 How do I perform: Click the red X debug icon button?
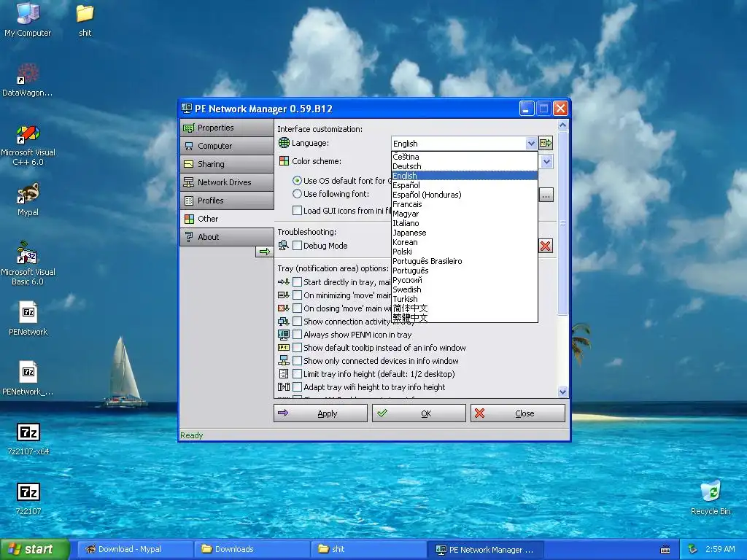[546, 246]
